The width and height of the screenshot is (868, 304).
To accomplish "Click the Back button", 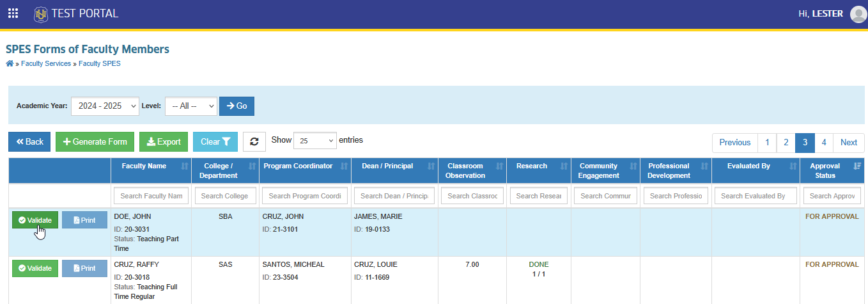I will pos(29,142).
